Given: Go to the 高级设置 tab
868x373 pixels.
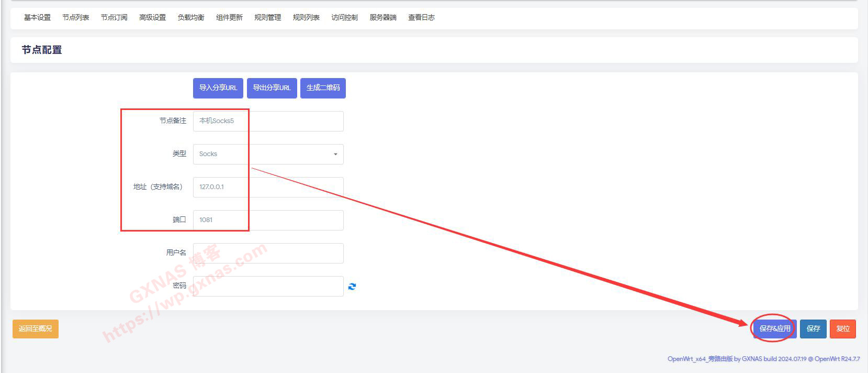Looking at the screenshot, I should click(152, 17).
